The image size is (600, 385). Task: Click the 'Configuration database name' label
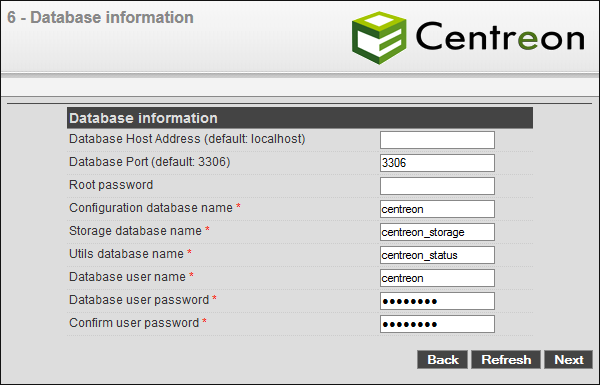(x=151, y=208)
